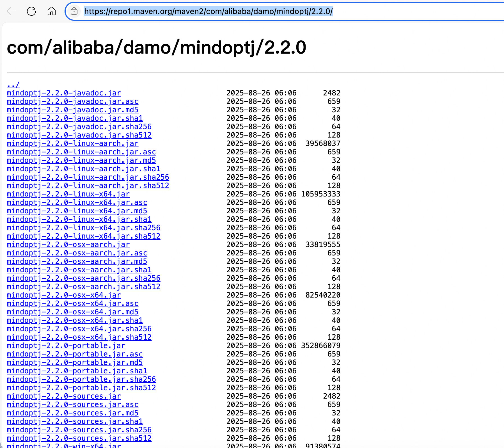Screen dimensions: 504x448
Task: Open mindoptj-2.2.0-linux-x64.jar.sha1
Action: click(79, 219)
